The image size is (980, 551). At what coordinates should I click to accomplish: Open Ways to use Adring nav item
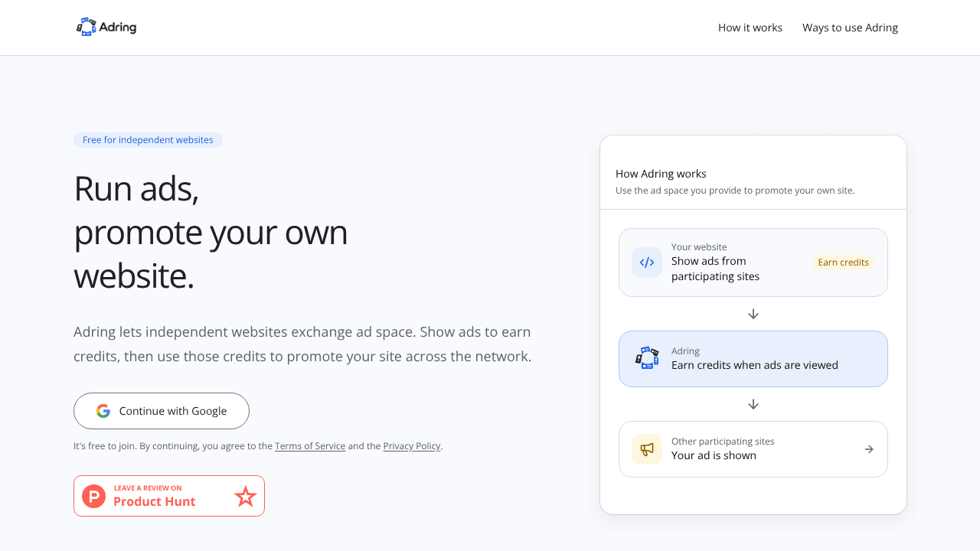pos(850,28)
